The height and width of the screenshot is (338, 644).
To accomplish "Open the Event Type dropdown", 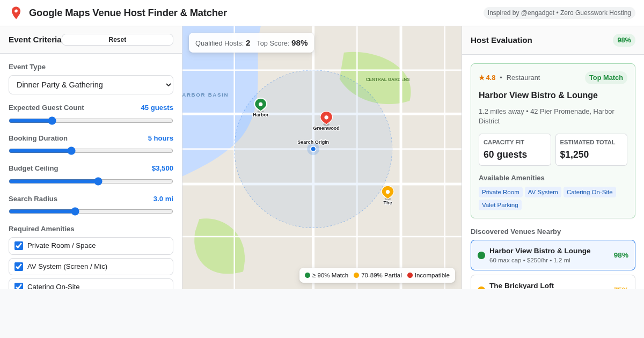I will [x=91, y=85].
